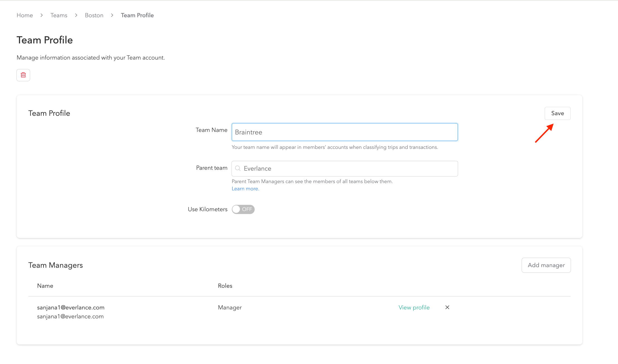618x364 pixels.
Task: Click the Add manager button
Action: [546, 265]
